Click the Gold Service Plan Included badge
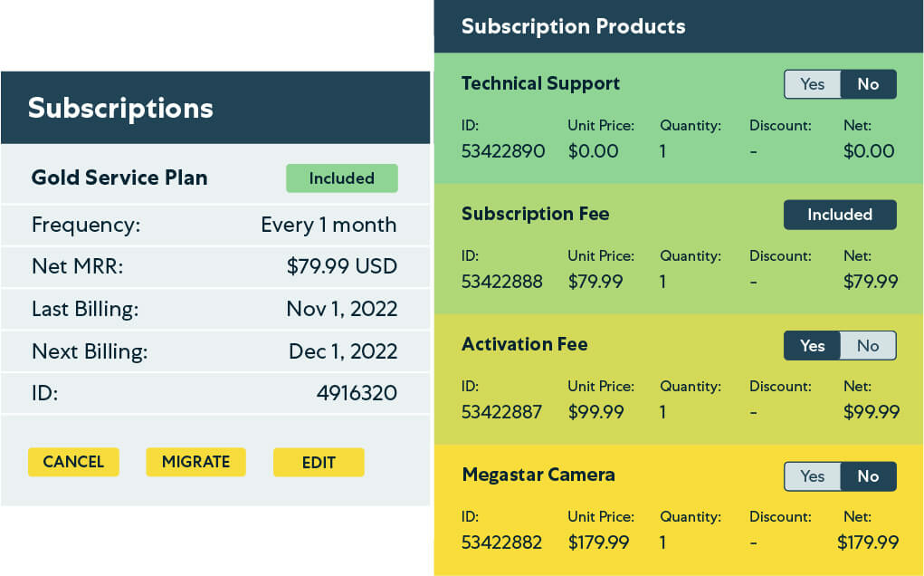This screenshot has height=576, width=924. coord(341,178)
